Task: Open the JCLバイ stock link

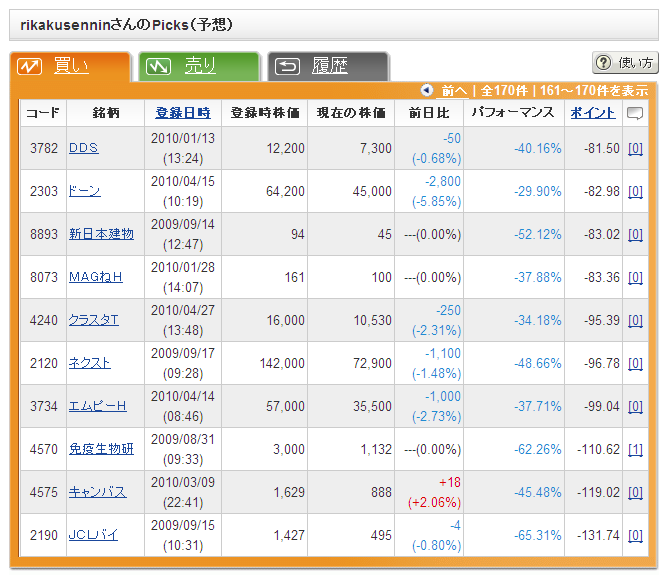Action: (x=93, y=535)
